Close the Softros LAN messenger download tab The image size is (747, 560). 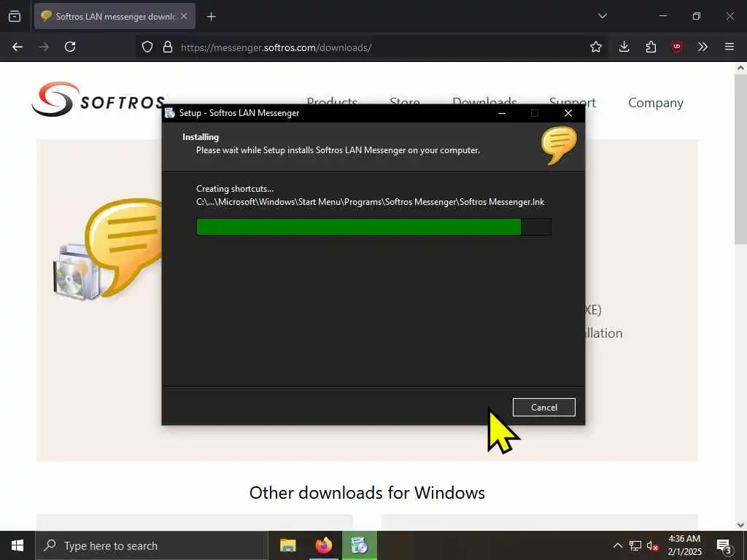click(184, 16)
